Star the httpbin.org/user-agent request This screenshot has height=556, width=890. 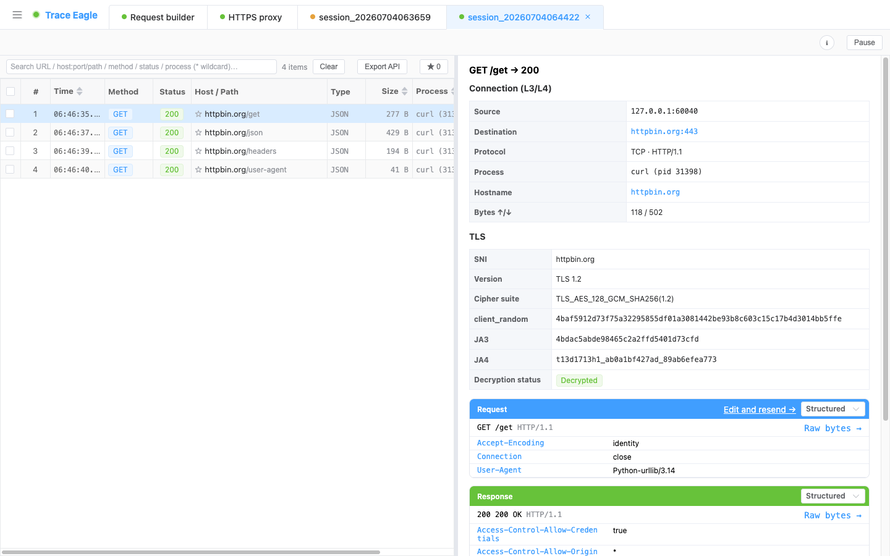coord(198,170)
